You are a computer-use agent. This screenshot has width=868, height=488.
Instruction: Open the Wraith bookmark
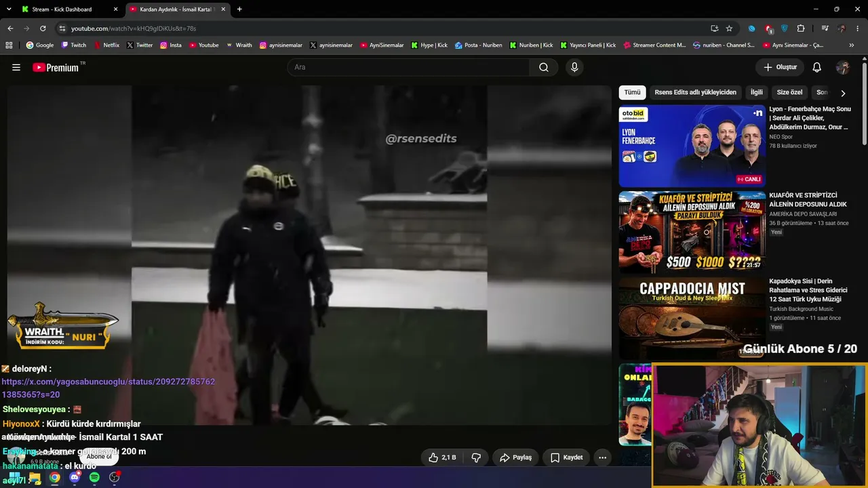(x=239, y=45)
